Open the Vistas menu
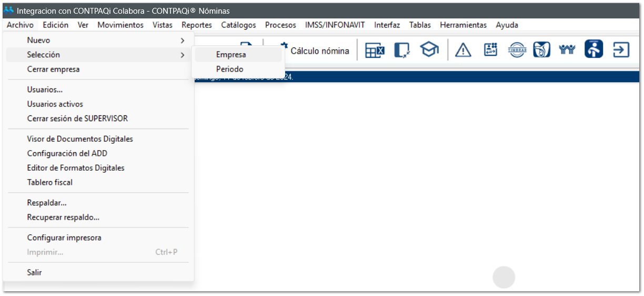Screen dimensions: 644x296 (x=163, y=25)
